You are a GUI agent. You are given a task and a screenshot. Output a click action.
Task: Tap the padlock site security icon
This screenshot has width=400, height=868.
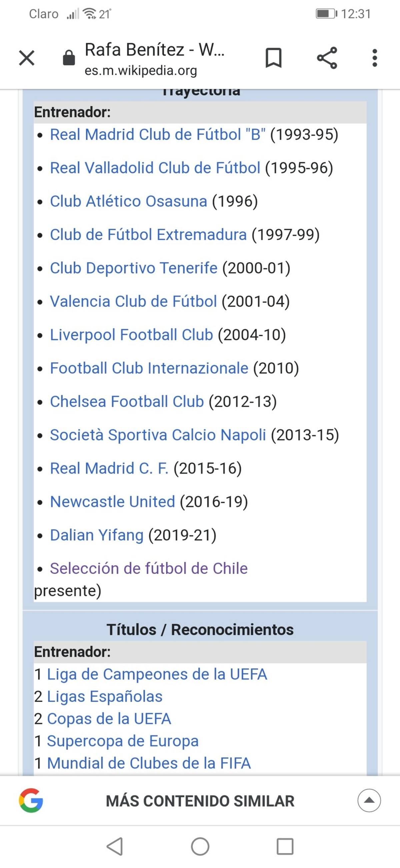click(x=69, y=58)
